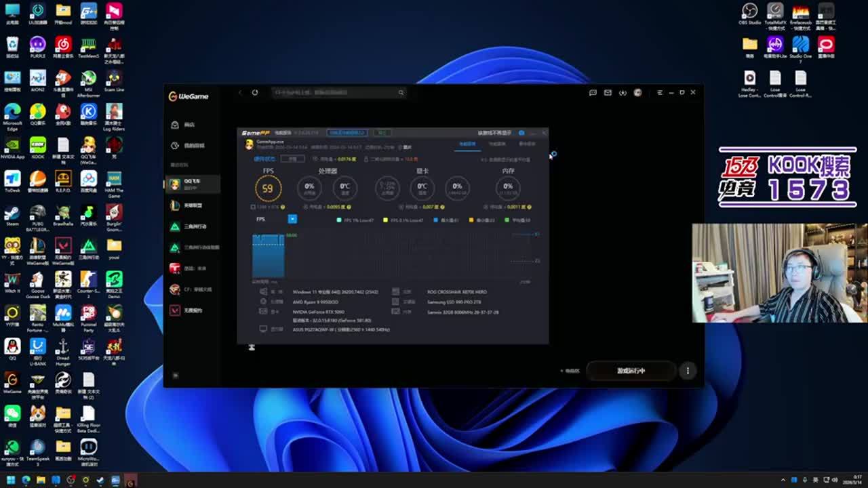Switch to the first GamePP report tab
This screenshot has width=868, height=488.
point(467,144)
